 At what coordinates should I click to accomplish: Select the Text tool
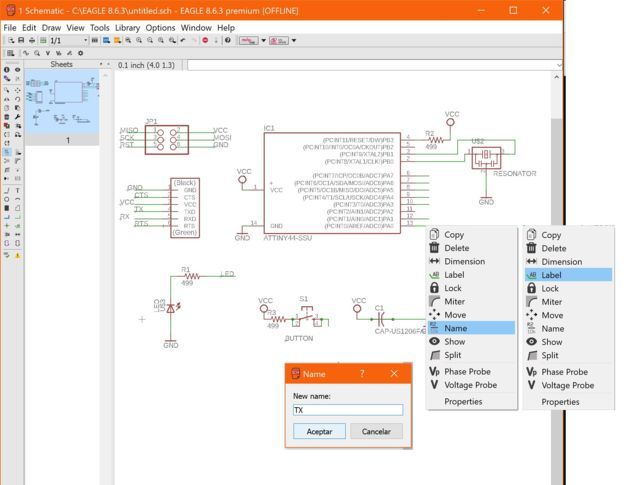[x=18, y=191]
